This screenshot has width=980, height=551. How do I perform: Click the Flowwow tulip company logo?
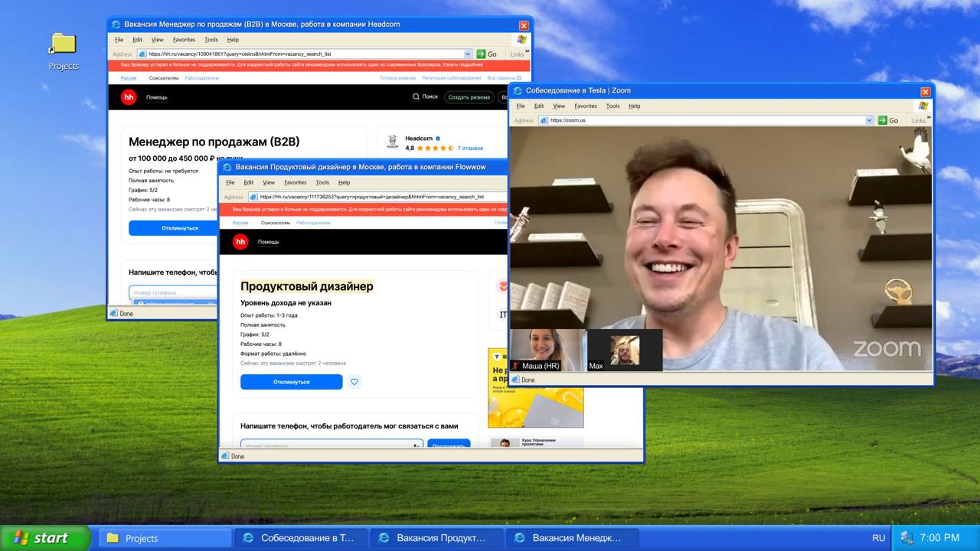point(502,286)
